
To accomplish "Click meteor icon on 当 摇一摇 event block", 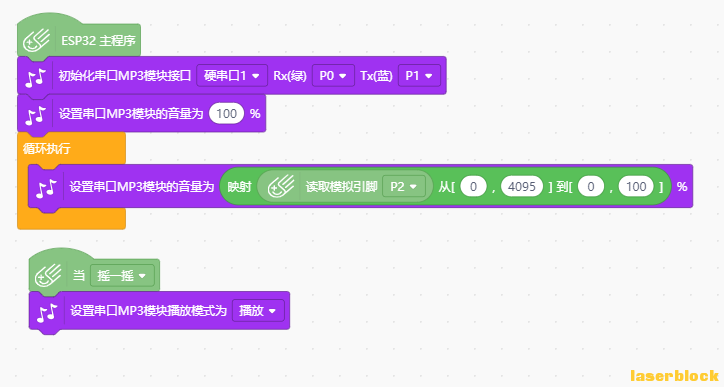I will click(48, 276).
